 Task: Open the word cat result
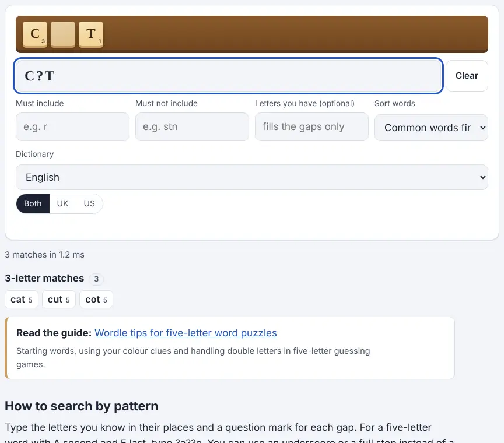click(x=22, y=300)
